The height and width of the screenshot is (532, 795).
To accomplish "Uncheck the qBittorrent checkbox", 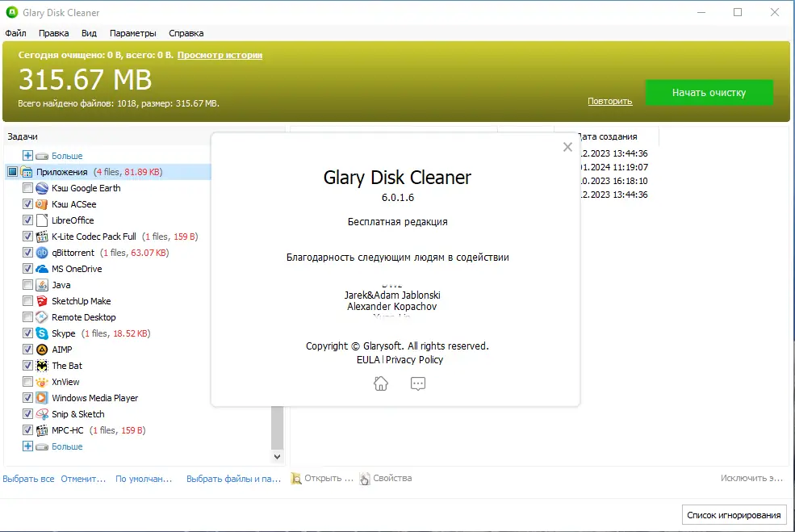I will [28, 253].
